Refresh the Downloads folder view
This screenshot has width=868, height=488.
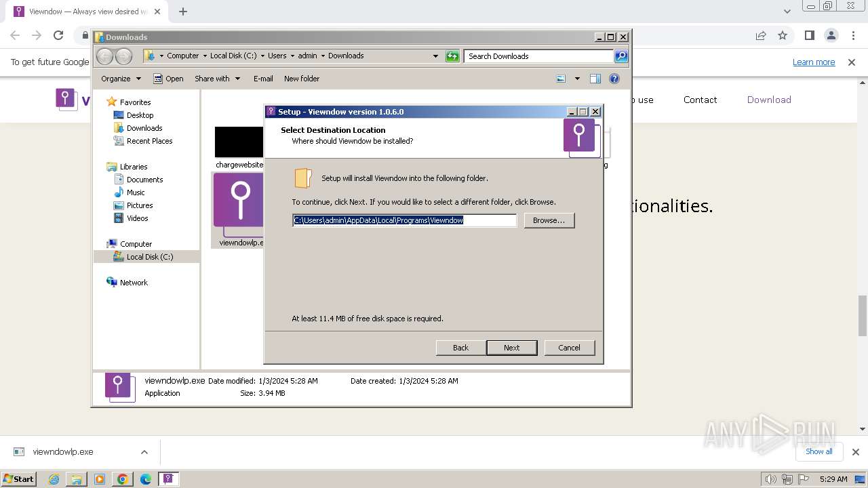coord(452,56)
